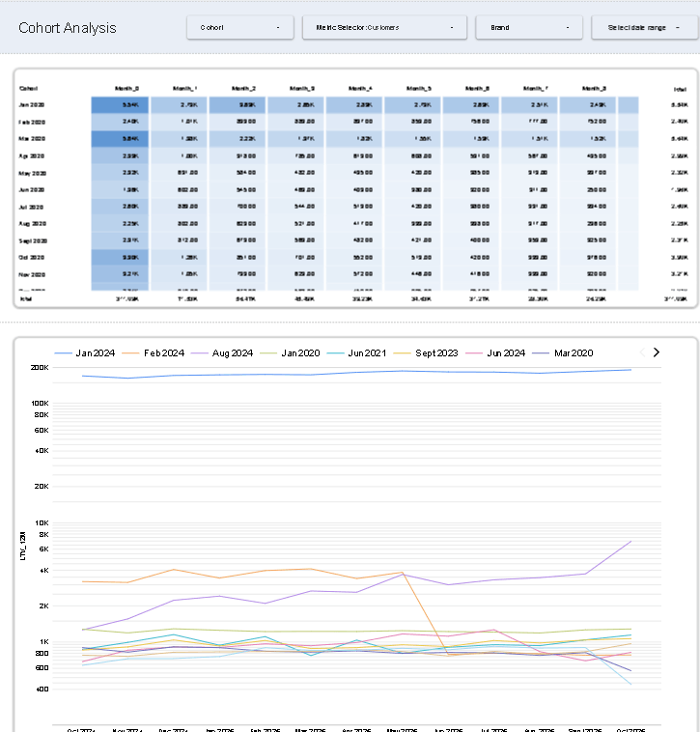The height and width of the screenshot is (732, 700).
Task: Sort table by Month_1 column header
Action: pos(184,88)
